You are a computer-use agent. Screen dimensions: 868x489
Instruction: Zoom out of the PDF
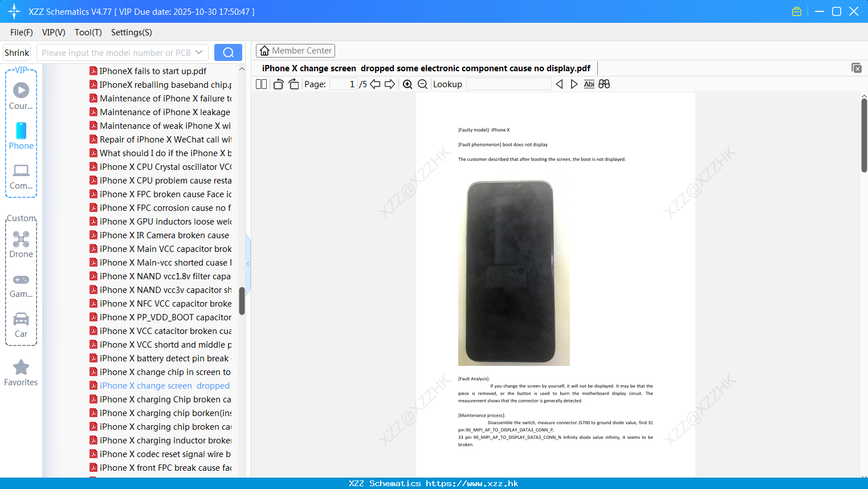point(423,84)
